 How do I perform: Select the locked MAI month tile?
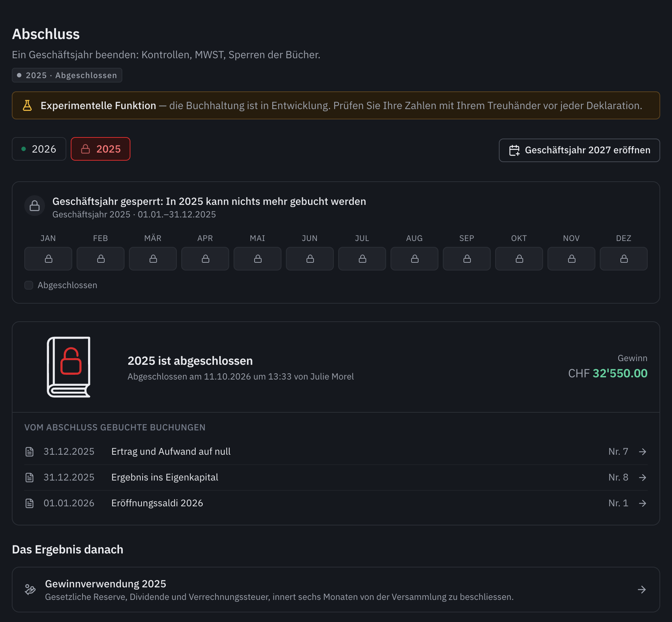point(258,259)
